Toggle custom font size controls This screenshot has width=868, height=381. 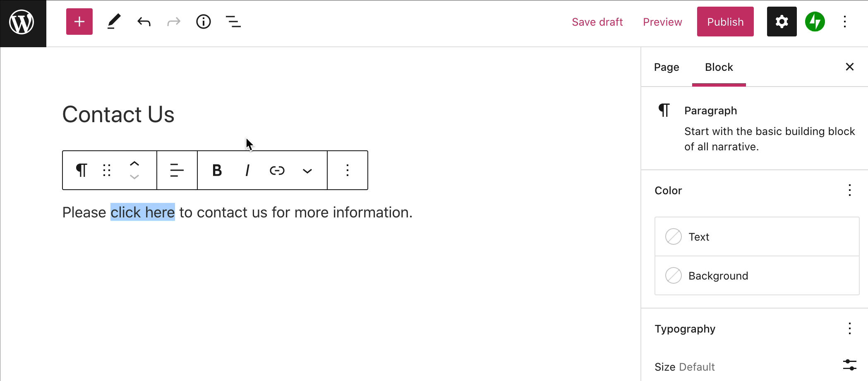(849, 365)
